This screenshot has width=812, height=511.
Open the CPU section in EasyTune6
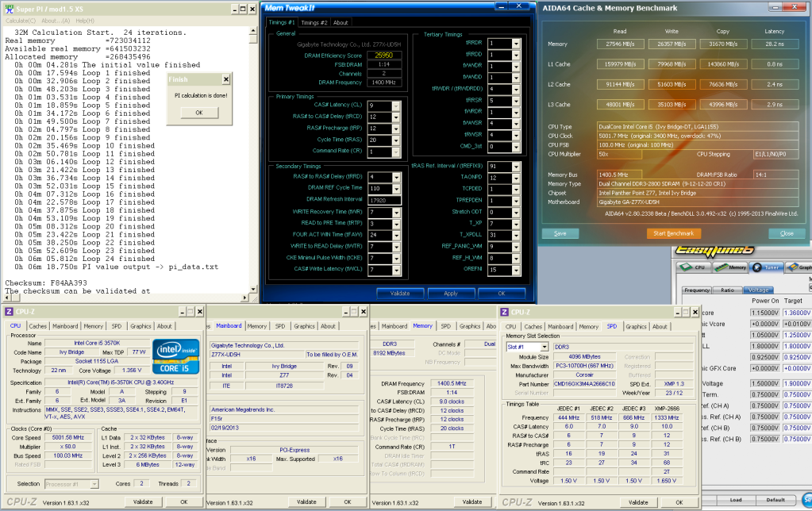tap(694, 267)
